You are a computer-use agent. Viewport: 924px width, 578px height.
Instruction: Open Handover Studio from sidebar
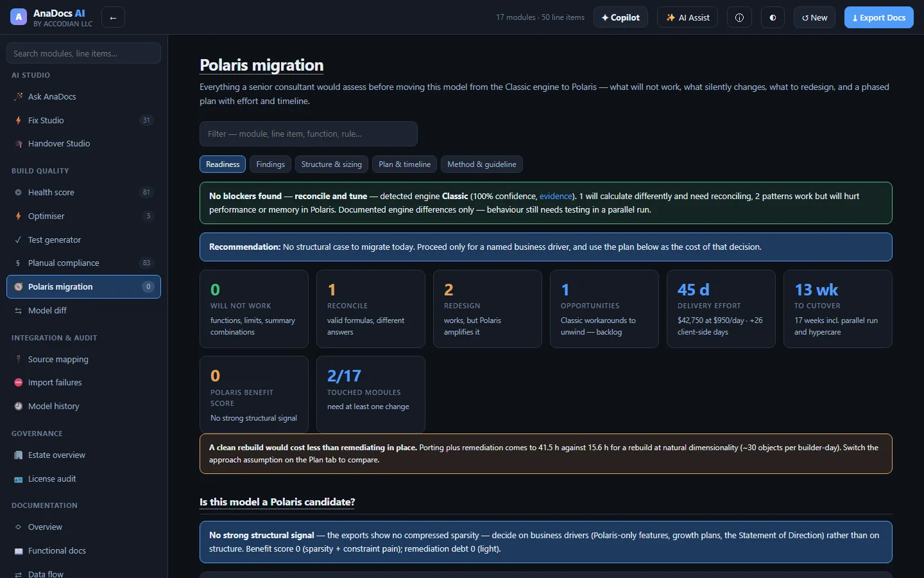83,144
